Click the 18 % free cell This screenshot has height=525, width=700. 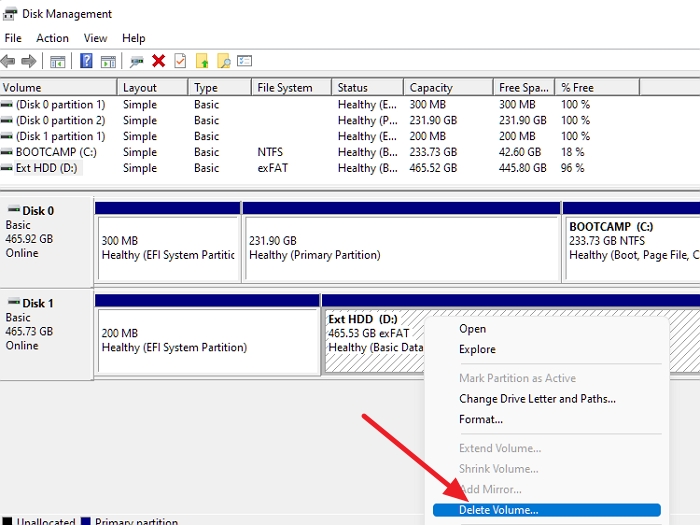tap(573, 152)
